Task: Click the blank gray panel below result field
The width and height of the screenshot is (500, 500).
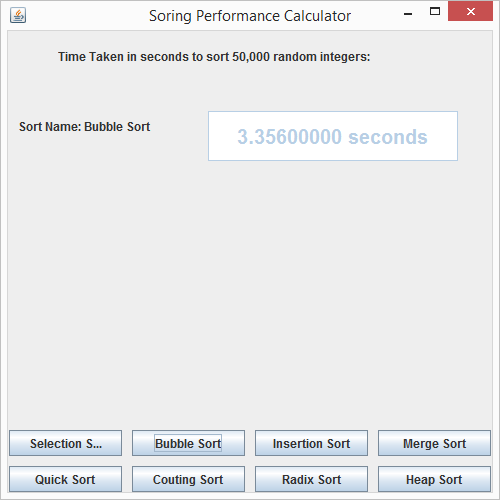Action: pyautogui.click(x=250, y=293)
